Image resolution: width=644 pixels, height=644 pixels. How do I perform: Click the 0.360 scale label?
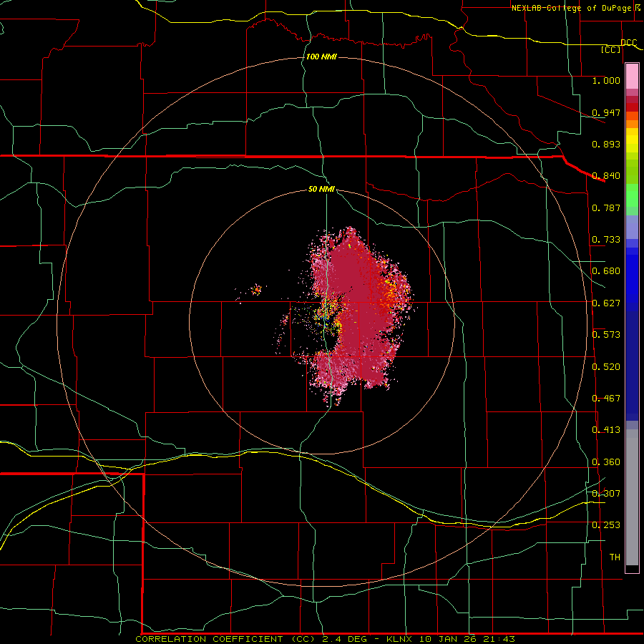pos(606,462)
